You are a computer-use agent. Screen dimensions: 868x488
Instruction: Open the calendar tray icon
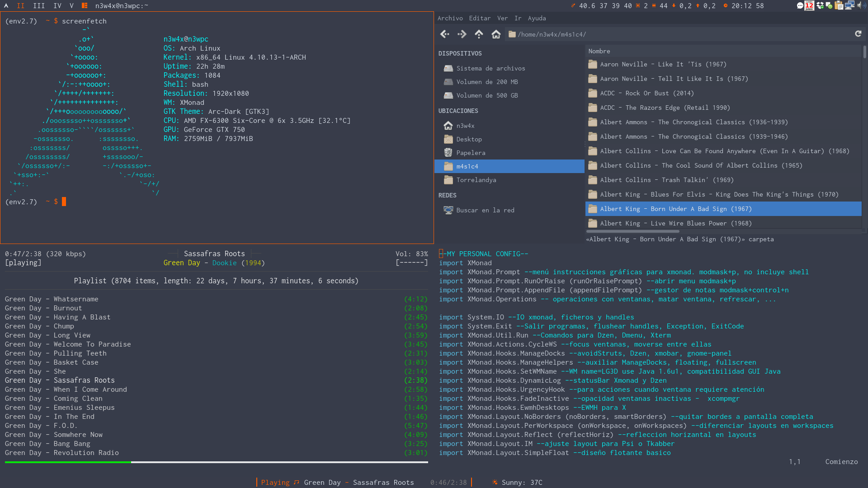click(x=809, y=5)
